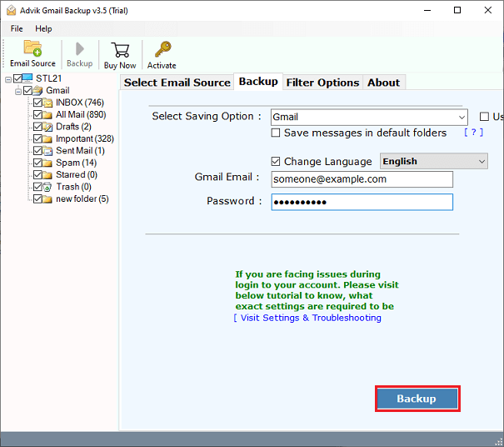Uncheck the Drafts (2) checkbox
The height and width of the screenshot is (447, 504).
pos(38,127)
